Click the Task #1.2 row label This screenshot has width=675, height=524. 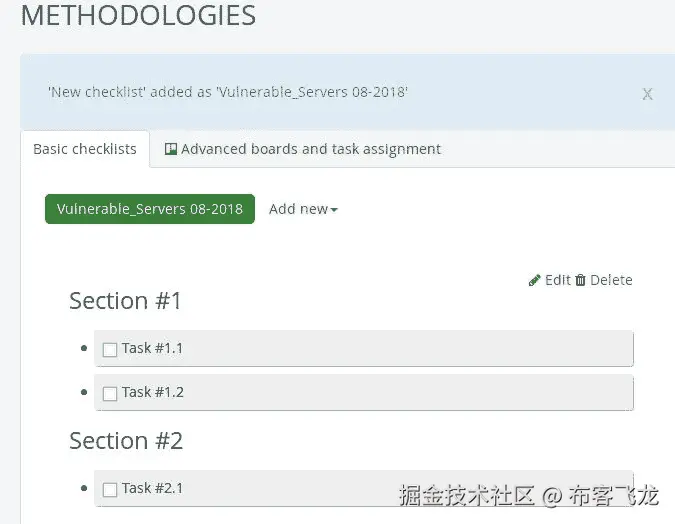[153, 392]
